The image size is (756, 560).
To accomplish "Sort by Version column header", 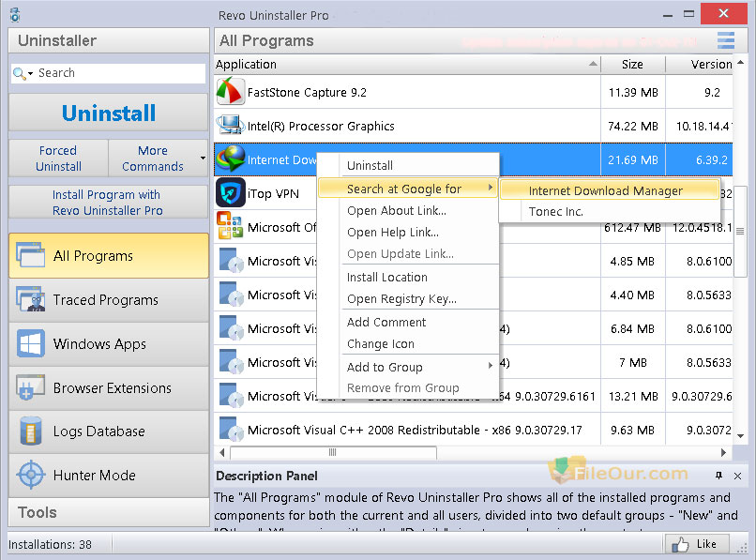I will click(x=700, y=64).
